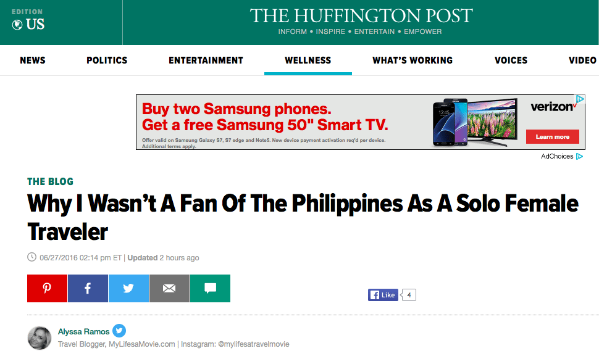The image size is (599, 364).
Task: Open comments via the speech bubble icon
Action: coord(210,288)
